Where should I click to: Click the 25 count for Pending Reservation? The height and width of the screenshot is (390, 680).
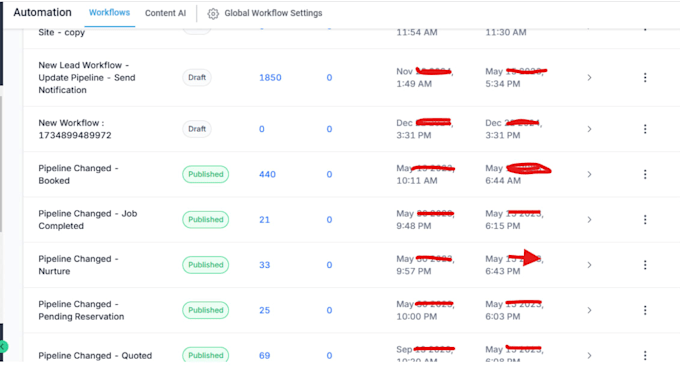265,310
